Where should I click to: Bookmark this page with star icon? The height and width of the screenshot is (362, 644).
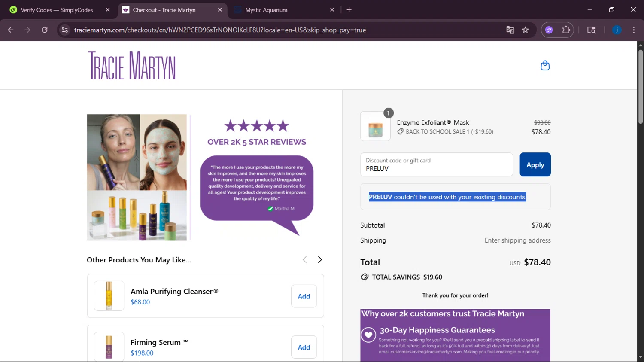pos(526,30)
